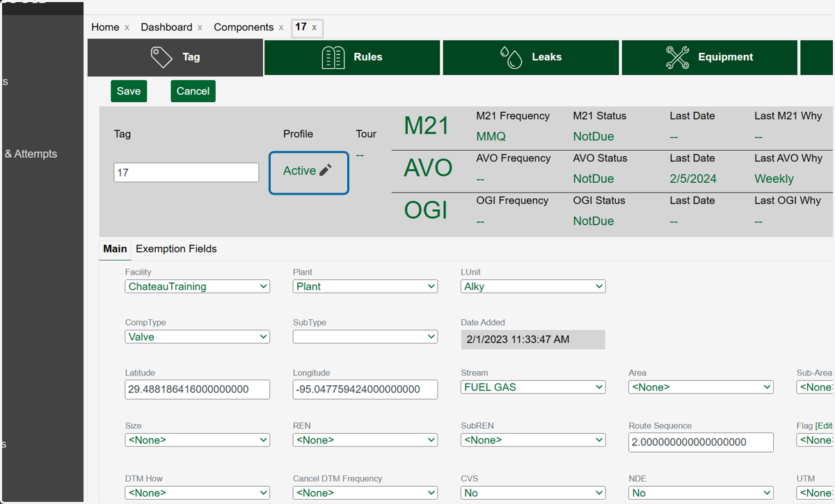Image resolution: width=835 pixels, height=504 pixels.
Task: Click the large M21 heading
Action: [x=427, y=126]
